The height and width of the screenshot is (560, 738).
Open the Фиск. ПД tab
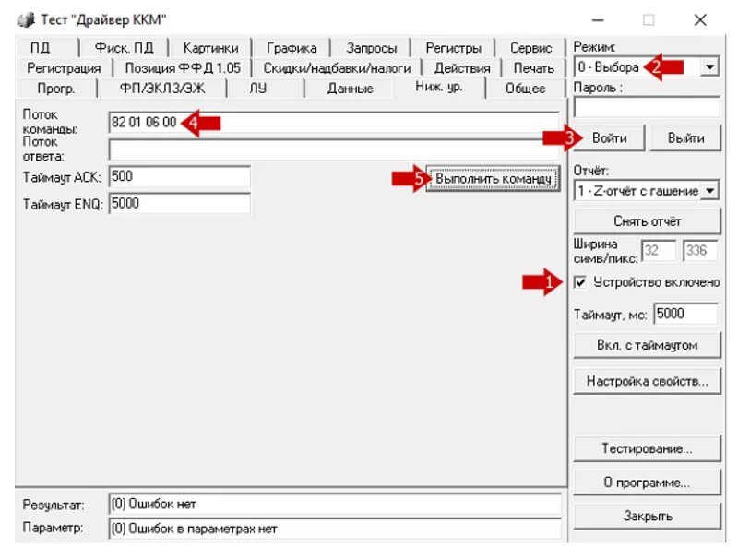point(125,48)
